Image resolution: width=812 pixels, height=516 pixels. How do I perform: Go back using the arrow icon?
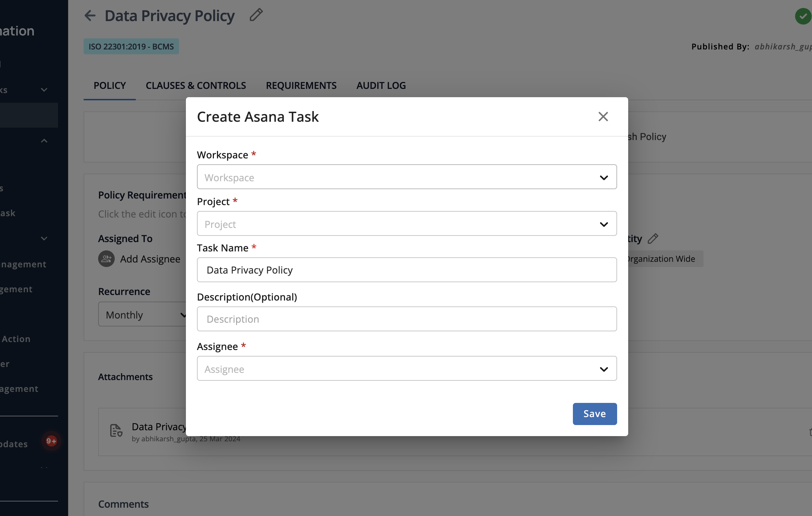click(x=90, y=16)
